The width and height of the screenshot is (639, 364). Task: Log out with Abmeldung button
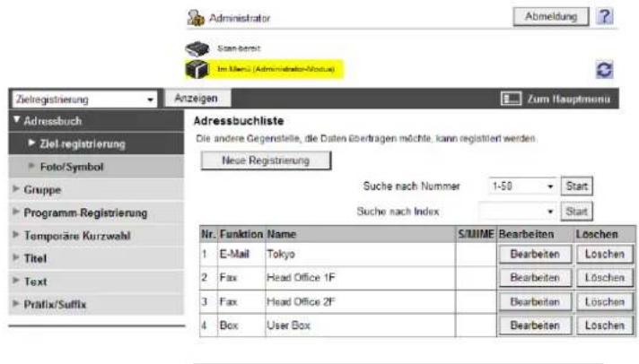(x=551, y=17)
